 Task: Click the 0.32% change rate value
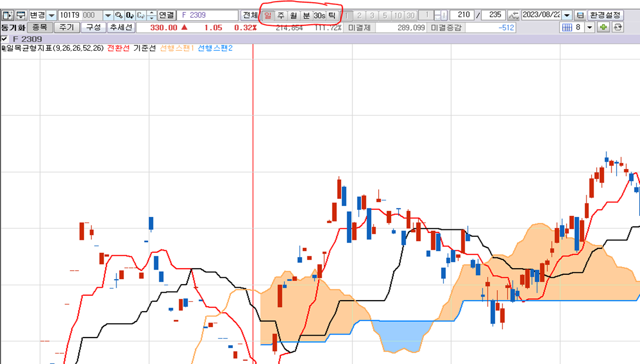245,28
